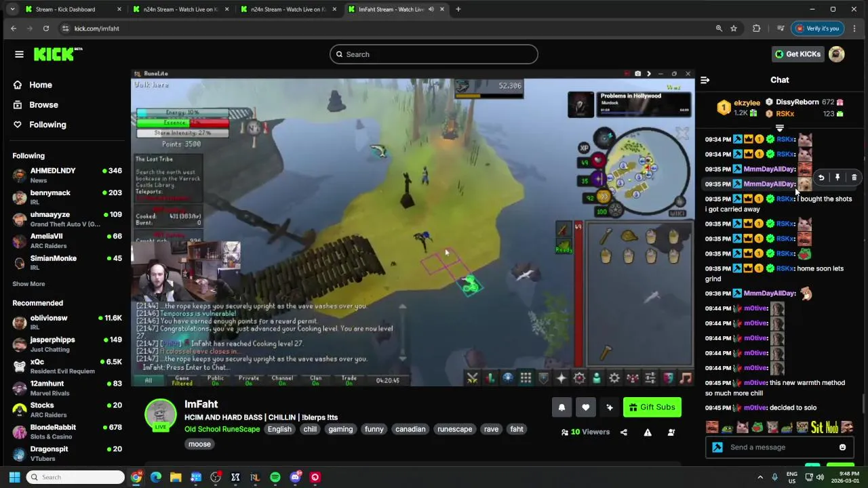The image size is (868, 488).
Task: Show more followed channels
Action: [x=28, y=284]
